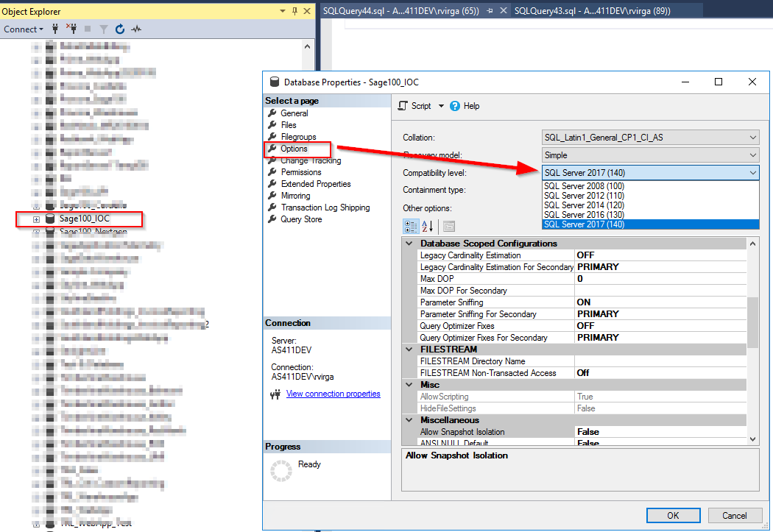Choose SQL Server 2014 (120) compatibility
Viewport: 773px width, 532px height.
650,205
